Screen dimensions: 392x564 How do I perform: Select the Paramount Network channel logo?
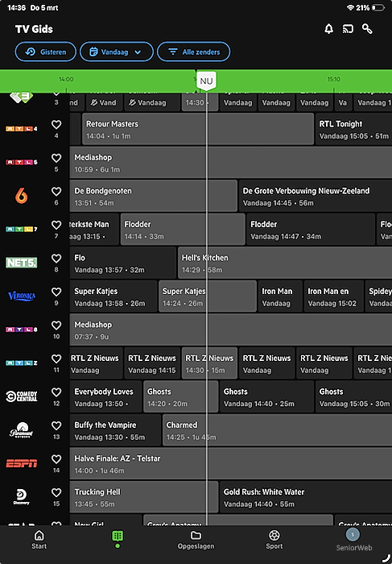tap(21, 429)
